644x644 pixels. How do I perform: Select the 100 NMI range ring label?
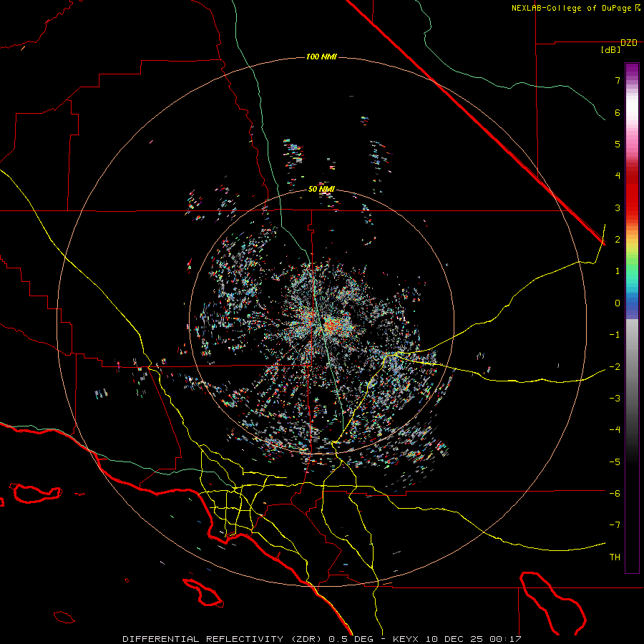point(321,57)
